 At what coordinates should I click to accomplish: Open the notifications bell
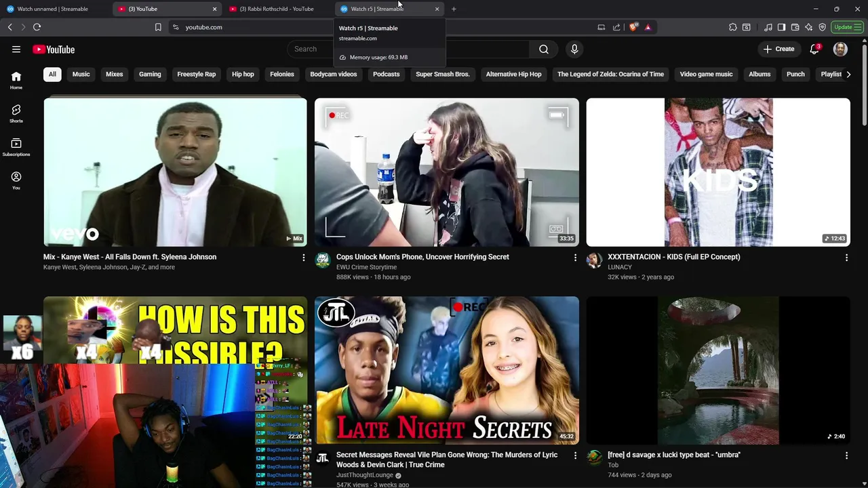pyautogui.click(x=815, y=49)
